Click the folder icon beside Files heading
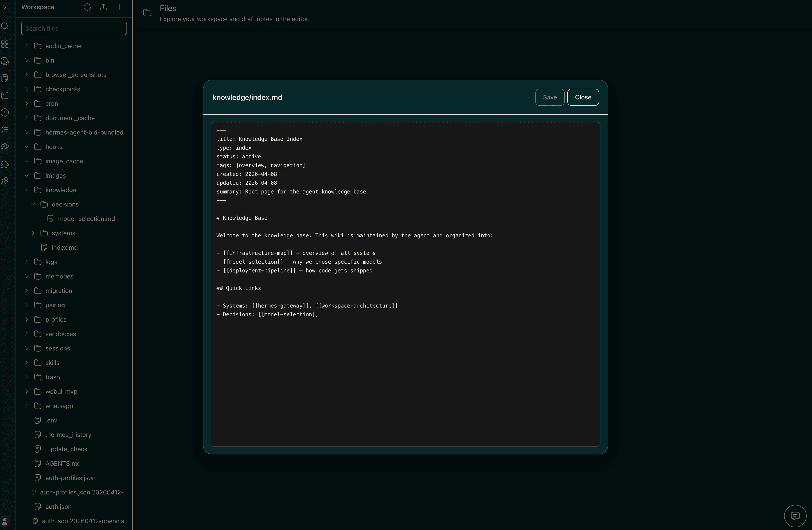The height and width of the screenshot is (530, 812). tap(147, 13)
